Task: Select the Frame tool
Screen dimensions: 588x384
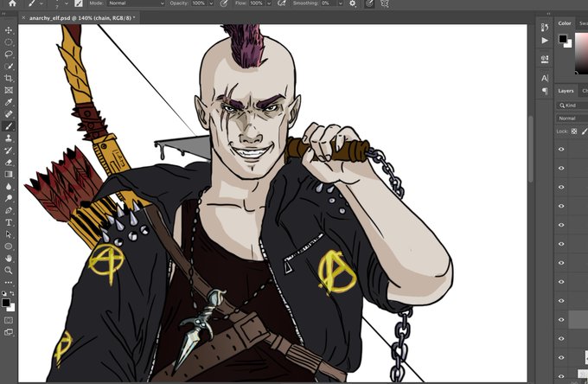Action: pos(9,90)
